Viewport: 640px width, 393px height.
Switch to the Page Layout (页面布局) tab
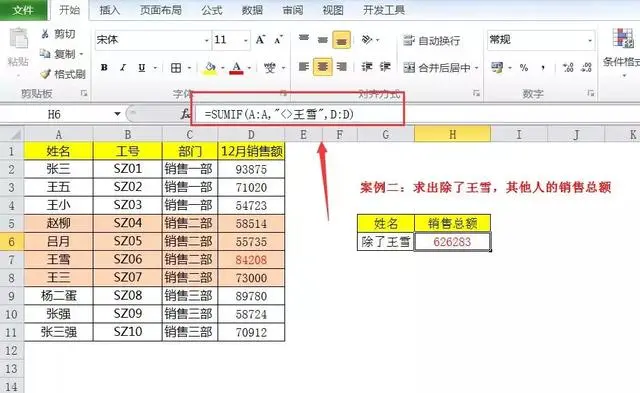pyautogui.click(x=161, y=10)
